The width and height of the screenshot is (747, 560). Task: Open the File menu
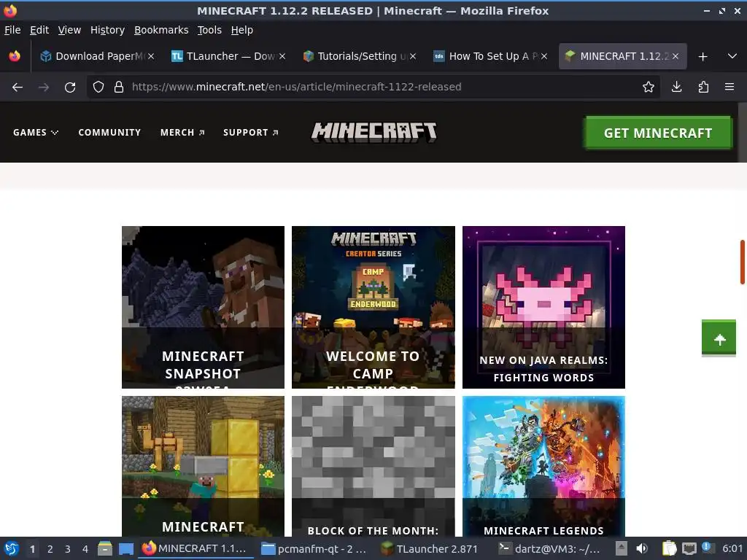pos(12,30)
